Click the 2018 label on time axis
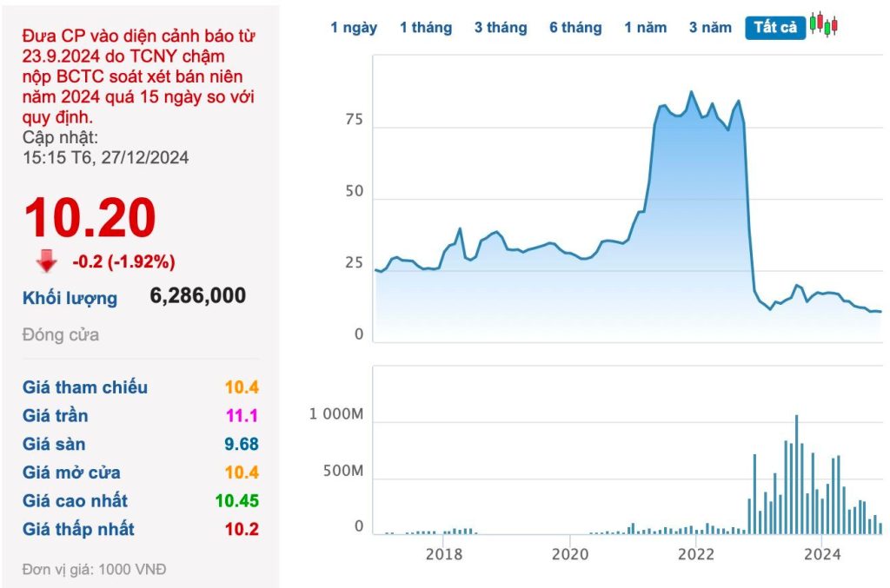The height and width of the screenshot is (588, 890). coord(444,553)
